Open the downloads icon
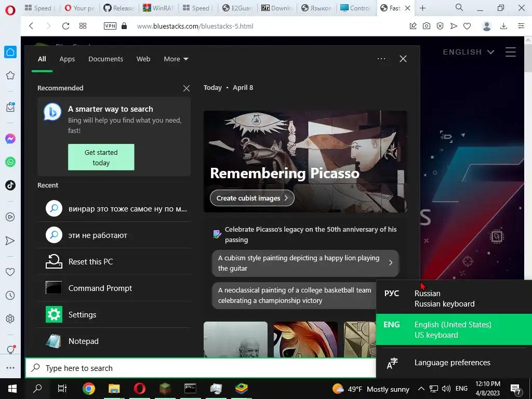 (504, 26)
